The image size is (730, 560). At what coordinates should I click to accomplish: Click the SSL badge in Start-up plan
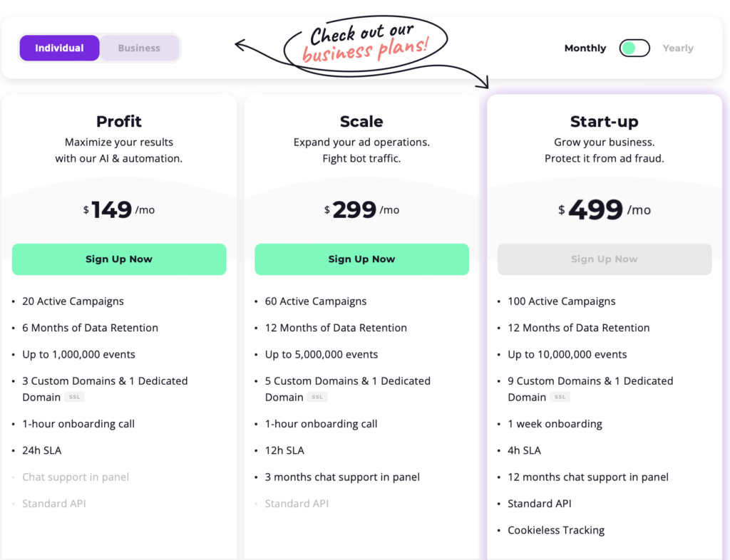tap(560, 398)
